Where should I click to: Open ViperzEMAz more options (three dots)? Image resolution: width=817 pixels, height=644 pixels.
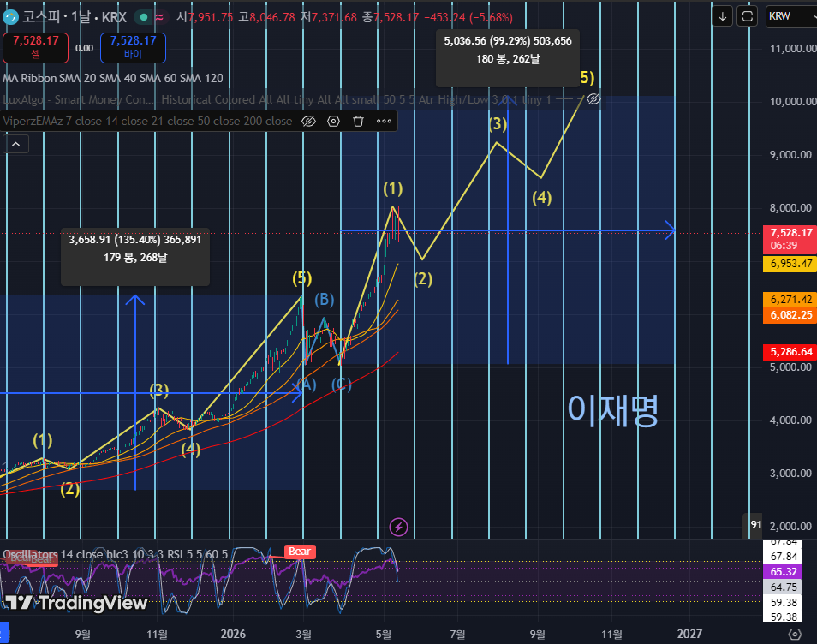tap(384, 122)
